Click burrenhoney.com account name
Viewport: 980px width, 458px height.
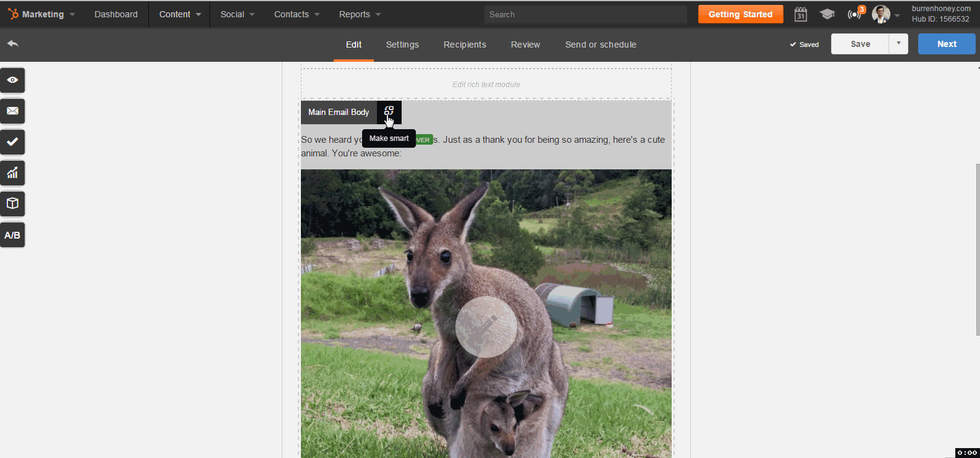pyautogui.click(x=941, y=9)
